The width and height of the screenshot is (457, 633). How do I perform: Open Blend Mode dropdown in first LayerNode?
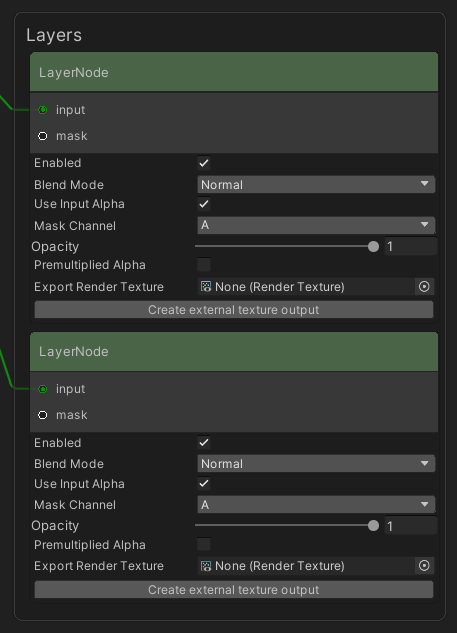(x=316, y=184)
